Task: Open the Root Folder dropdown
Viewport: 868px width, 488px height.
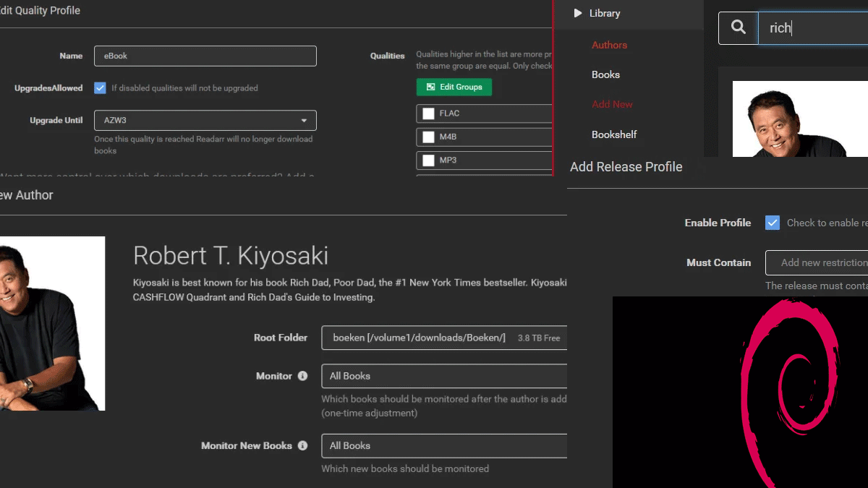Action: (443, 338)
